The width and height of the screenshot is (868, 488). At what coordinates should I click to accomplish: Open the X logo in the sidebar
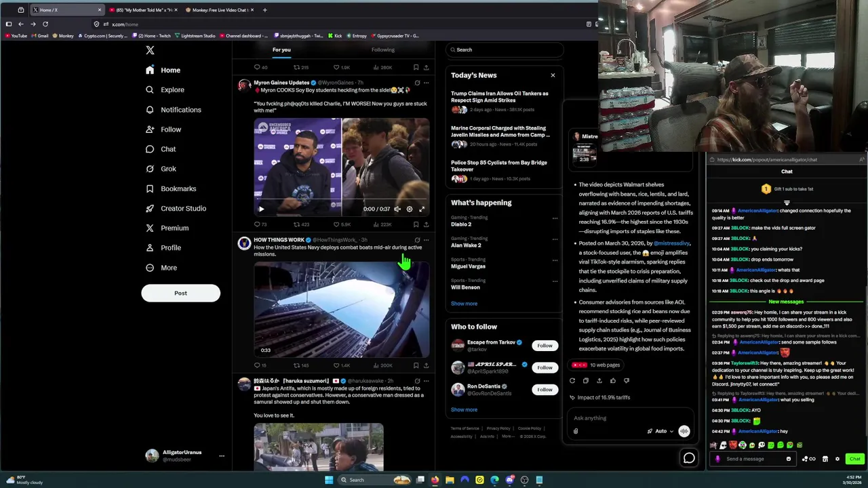150,50
